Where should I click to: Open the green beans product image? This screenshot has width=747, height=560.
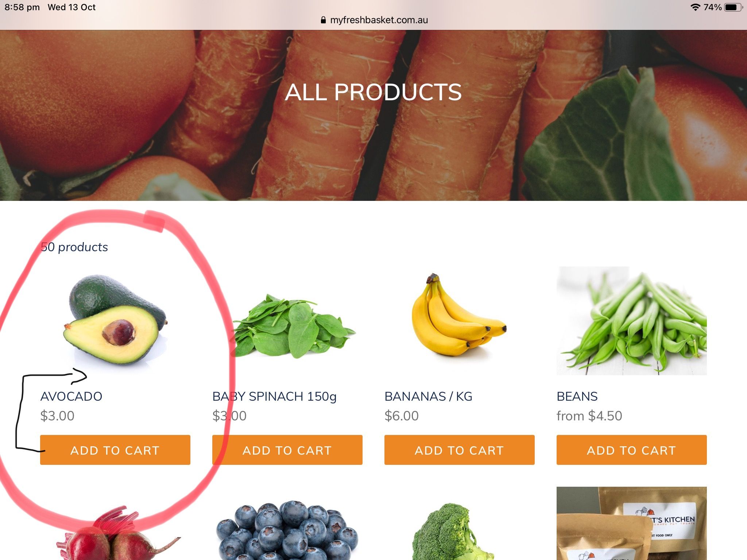[x=632, y=320]
